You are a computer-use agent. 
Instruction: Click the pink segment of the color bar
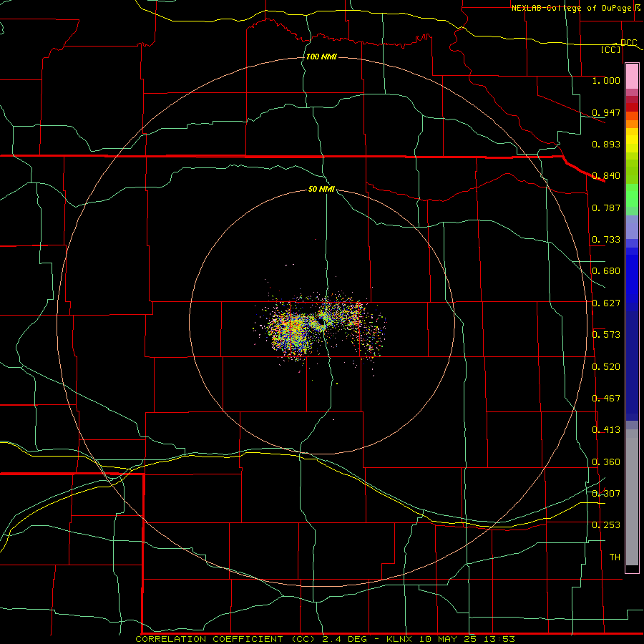632,77
